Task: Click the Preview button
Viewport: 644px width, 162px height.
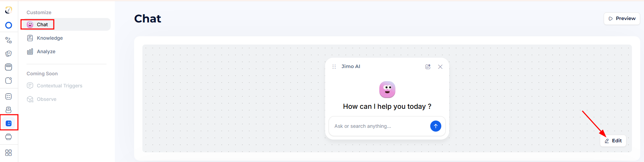Action: click(622, 18)
